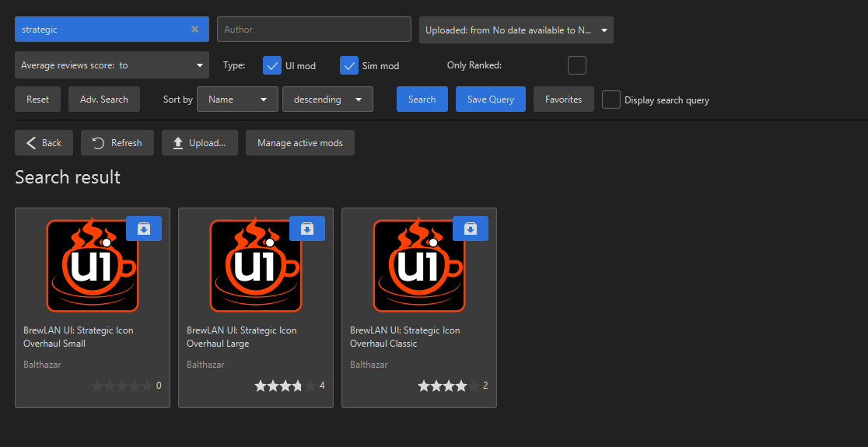Image resolution: width=868 pixels, height=447 pixels.
Task: Click review count 4 on Overhaul Large
Action: coord(322,386)
